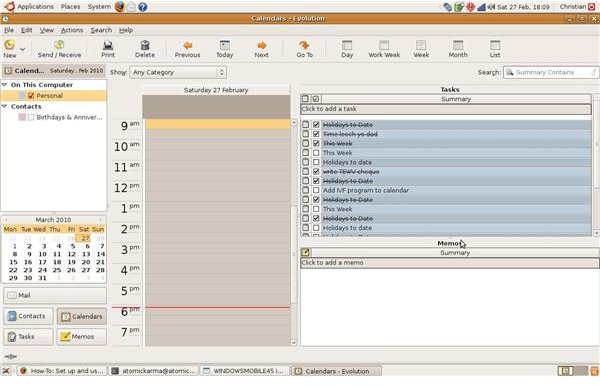Sort tasks by completed column header
The image size is (600, 386).
tap(316, 99)
